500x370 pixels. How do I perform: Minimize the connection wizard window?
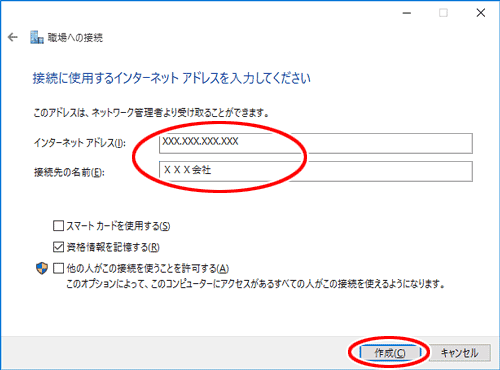[407, 13]
